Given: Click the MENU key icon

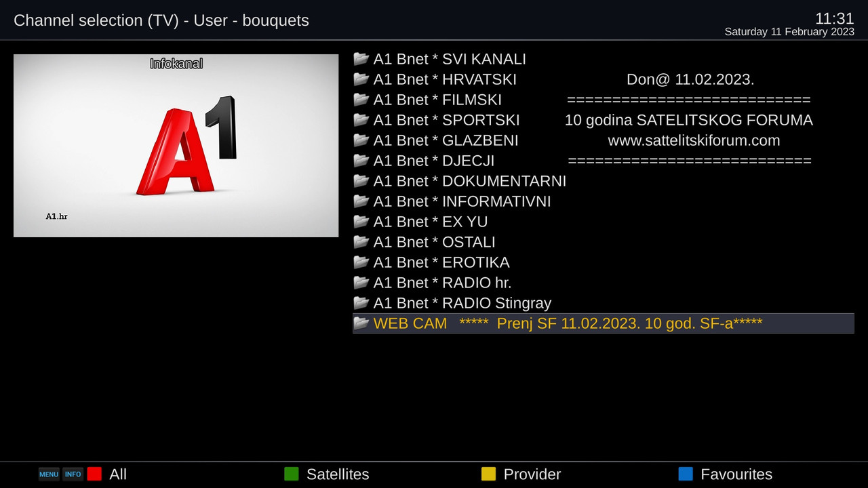Looking at the screenshot, I should [49, 474].
